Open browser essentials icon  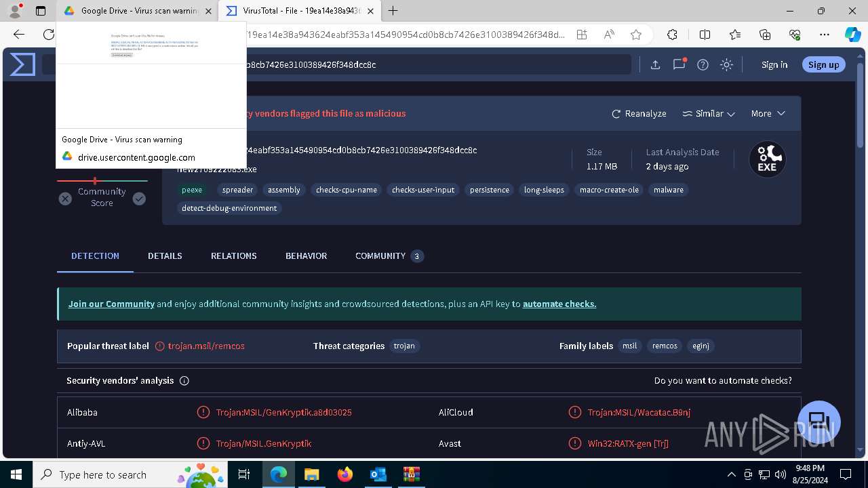[x=795, y=35]
